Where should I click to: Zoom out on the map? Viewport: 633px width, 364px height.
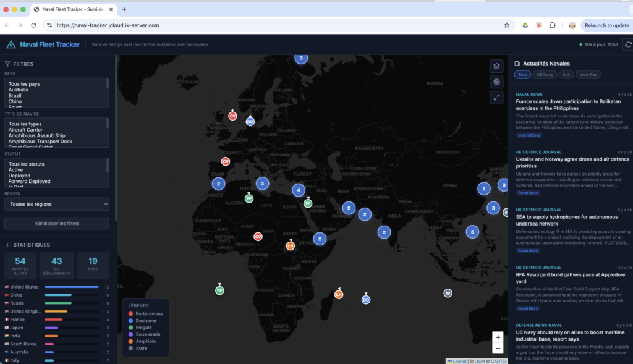(x=498, y=349)
